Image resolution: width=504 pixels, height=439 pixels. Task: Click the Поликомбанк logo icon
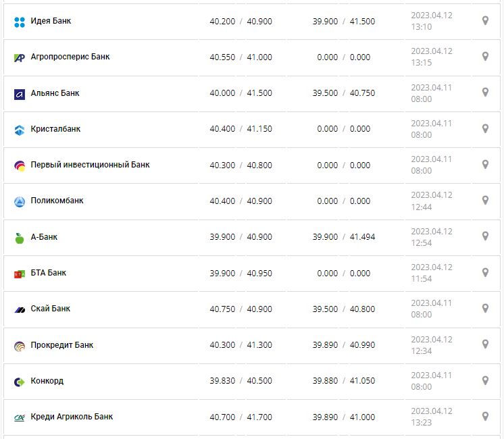(x=20, y=201)
